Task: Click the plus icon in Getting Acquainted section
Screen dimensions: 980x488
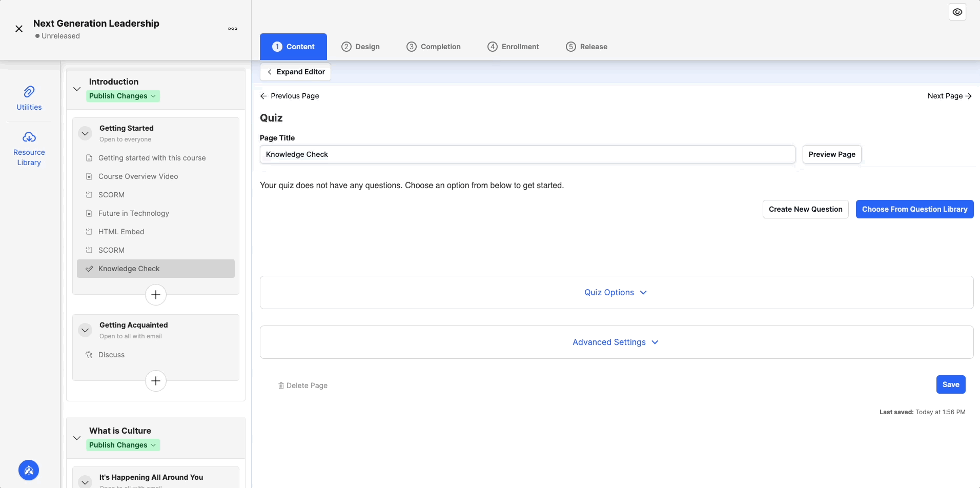Action: [x=155, y=381]
